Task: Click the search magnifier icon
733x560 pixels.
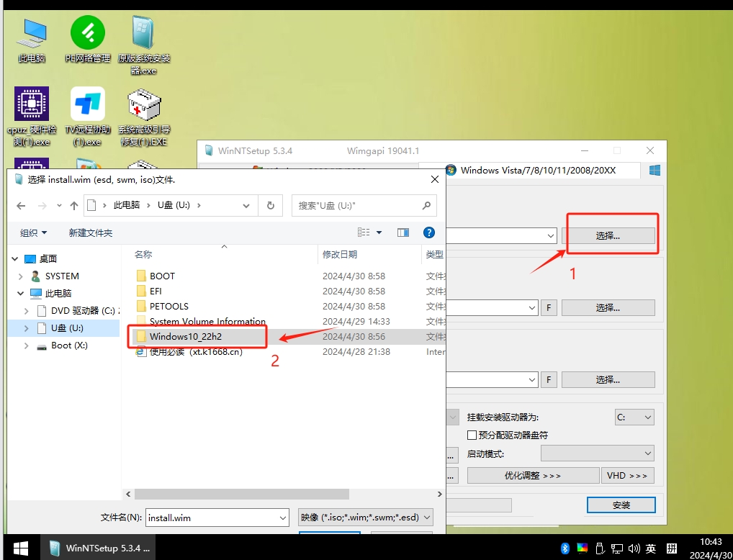Action: 426,206
